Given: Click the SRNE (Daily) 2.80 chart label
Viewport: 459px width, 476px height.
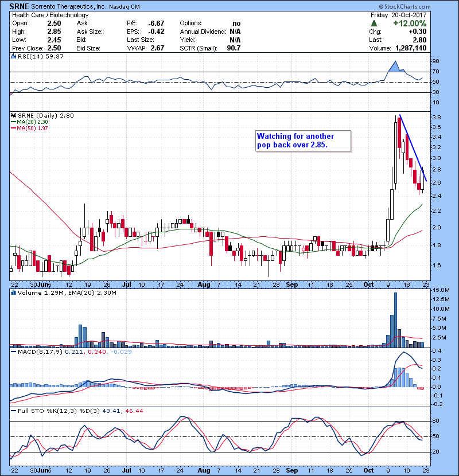Looking at the screenshot, I should [x=46, y=115].
